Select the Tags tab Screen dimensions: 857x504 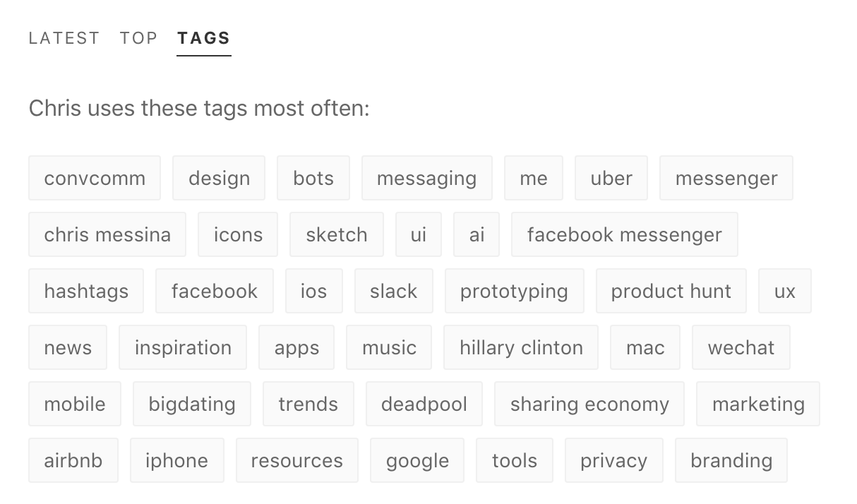click(x=204, y=38)
